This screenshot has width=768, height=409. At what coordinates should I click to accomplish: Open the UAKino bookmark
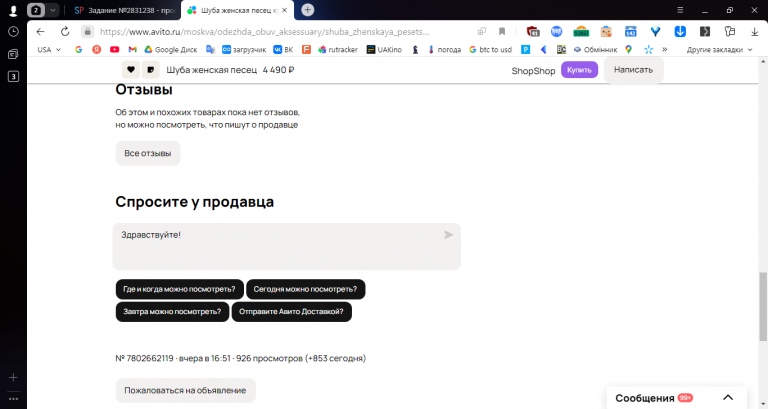pos(384,49)
